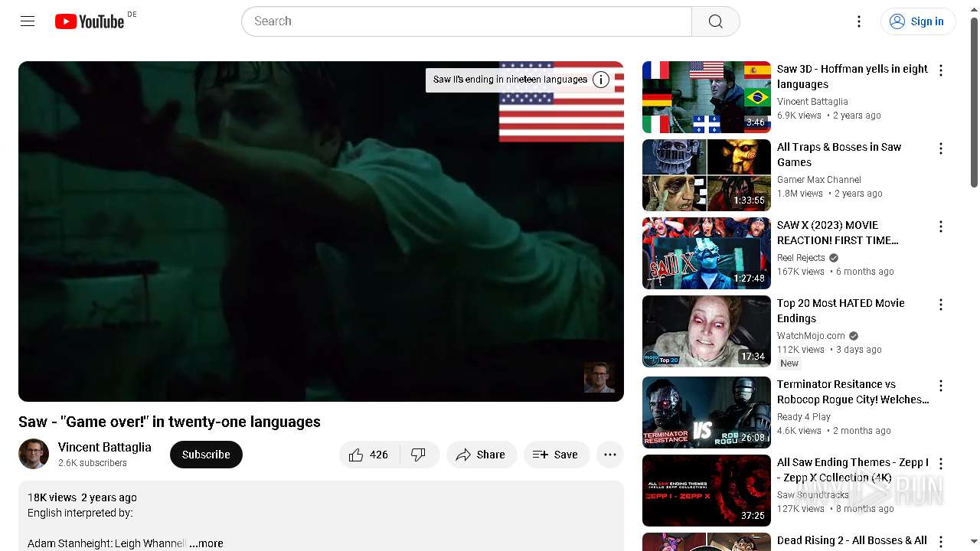Open options for All Traps & Bosses video
This screenshot has height=551, width=980.
tap(941, 148)
